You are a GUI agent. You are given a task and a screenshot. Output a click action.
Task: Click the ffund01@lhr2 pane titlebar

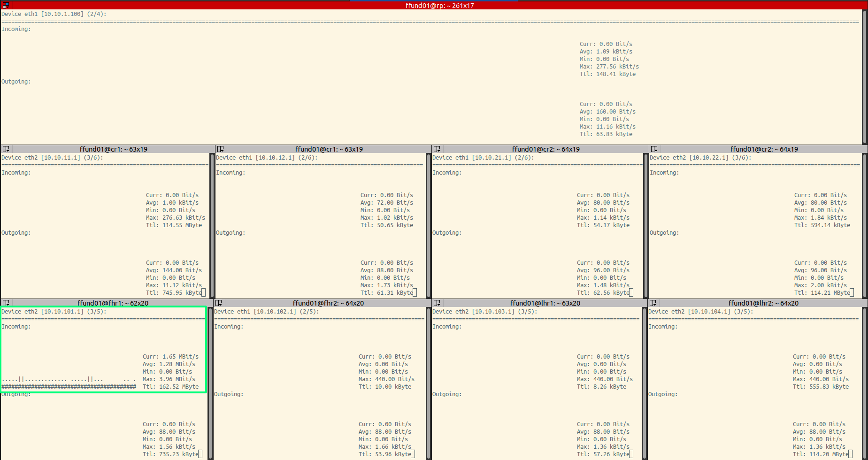(x=763, y=303)
